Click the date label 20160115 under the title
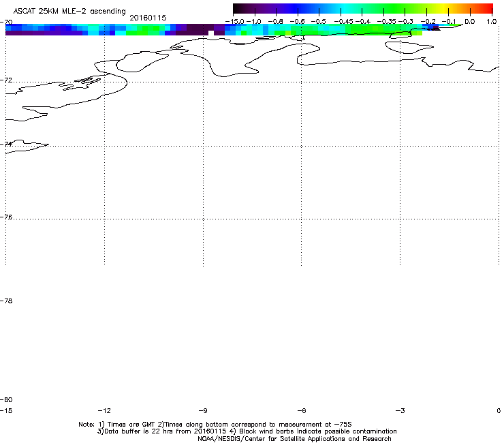 148,18
